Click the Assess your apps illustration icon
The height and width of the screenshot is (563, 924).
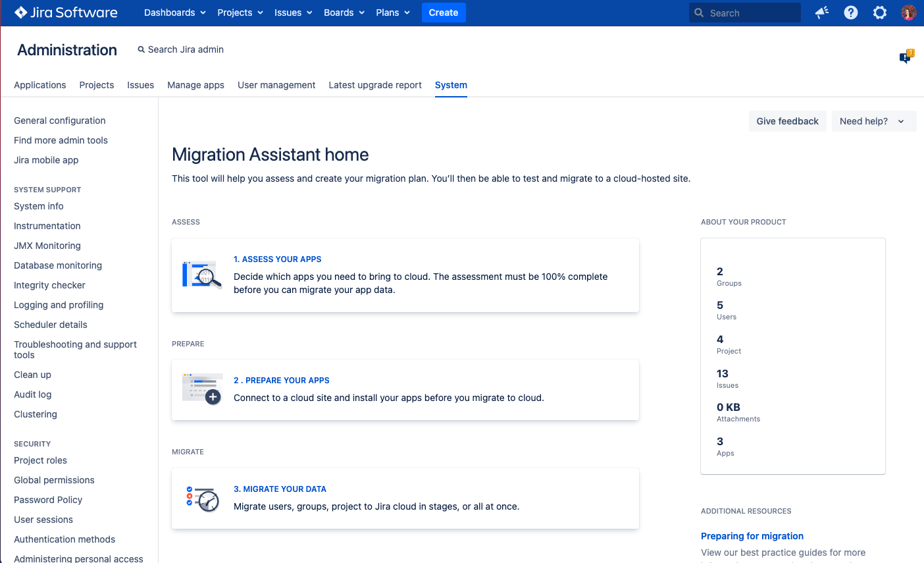coord(201,274)
